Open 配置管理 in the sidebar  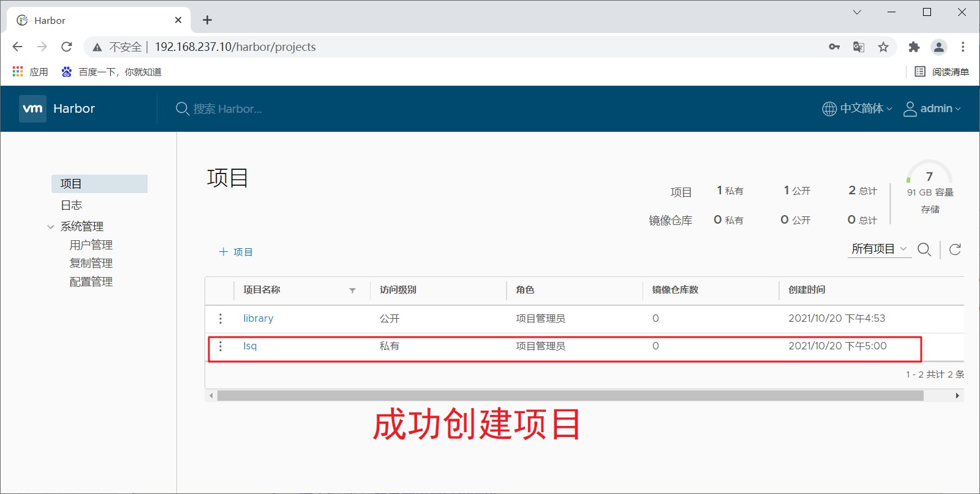(x=91, y=282)
